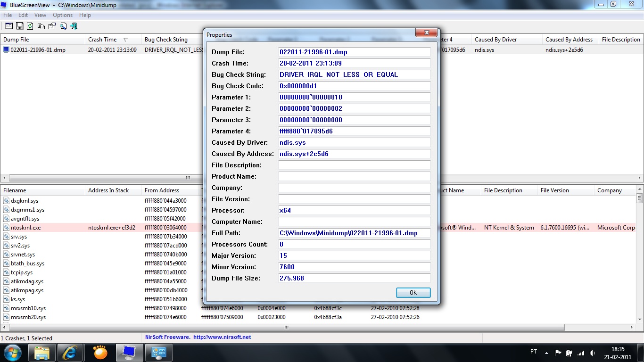
Task: Sort by the Crash Time column header
Action: pyautogui.click(x=113, y=40)
